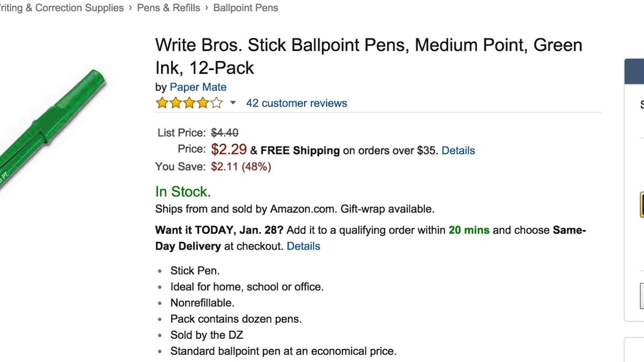Image resolution: width=644 pixels, height=362 pixels.
Task: Click the $2.29 sale price
Action: pyautogui.click(x=229, y=149)
